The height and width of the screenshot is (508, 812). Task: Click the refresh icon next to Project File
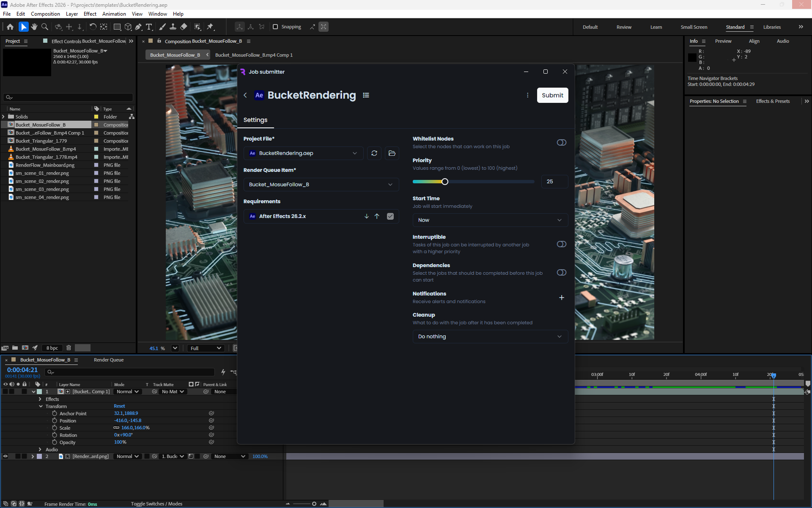coord(374,153)
